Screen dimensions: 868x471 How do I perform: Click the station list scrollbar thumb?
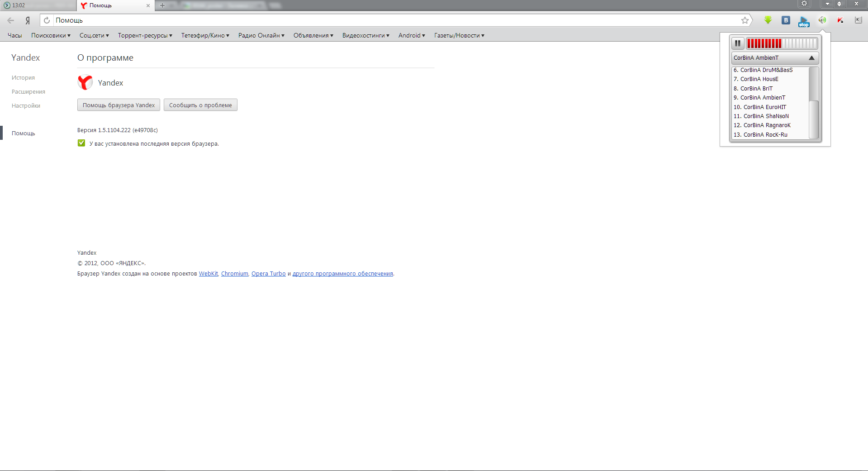pos(813,119)
